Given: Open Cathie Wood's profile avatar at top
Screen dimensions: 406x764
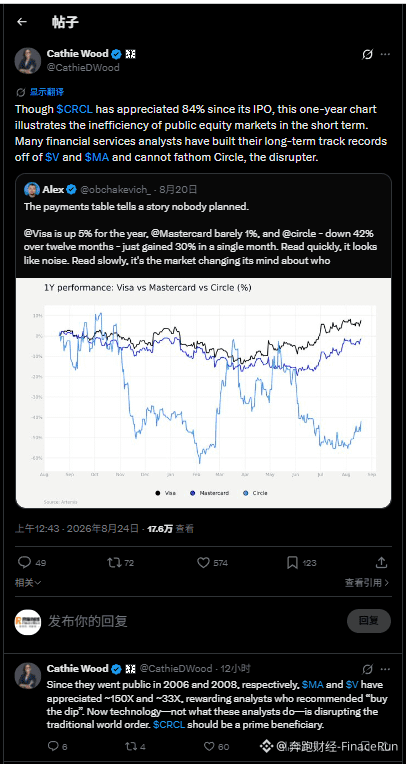Looking at the screenshot, I should click(28, 60).
